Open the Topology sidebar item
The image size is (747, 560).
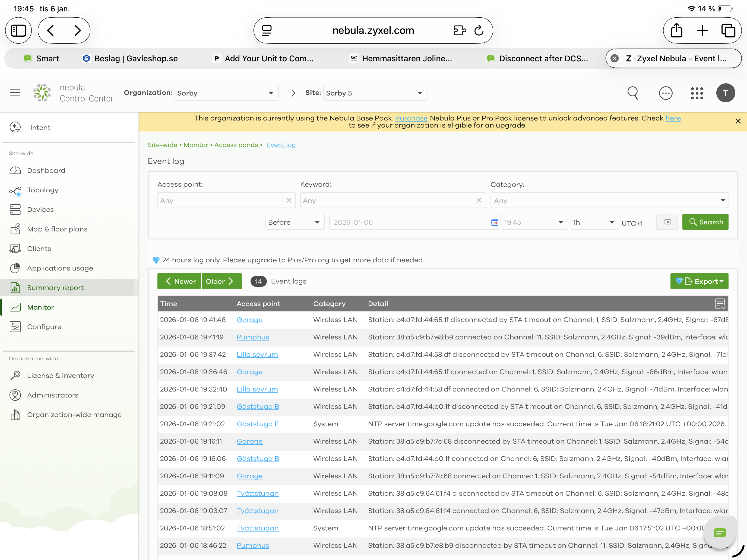pos(43,190)
